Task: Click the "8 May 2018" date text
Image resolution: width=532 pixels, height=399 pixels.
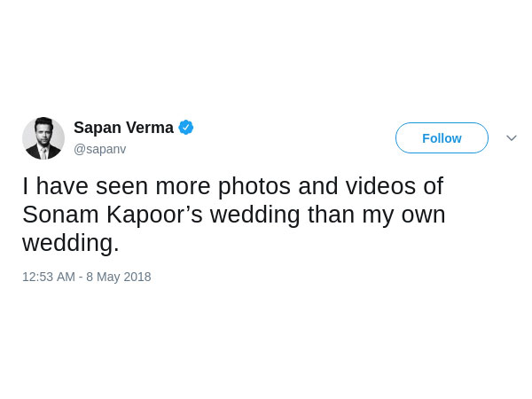Action: (x=119, y=277)
